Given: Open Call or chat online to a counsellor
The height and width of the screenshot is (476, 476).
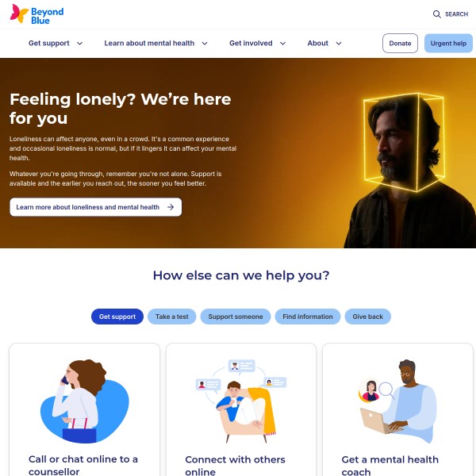Looking at the screenshot, I should tap(83, 465).
